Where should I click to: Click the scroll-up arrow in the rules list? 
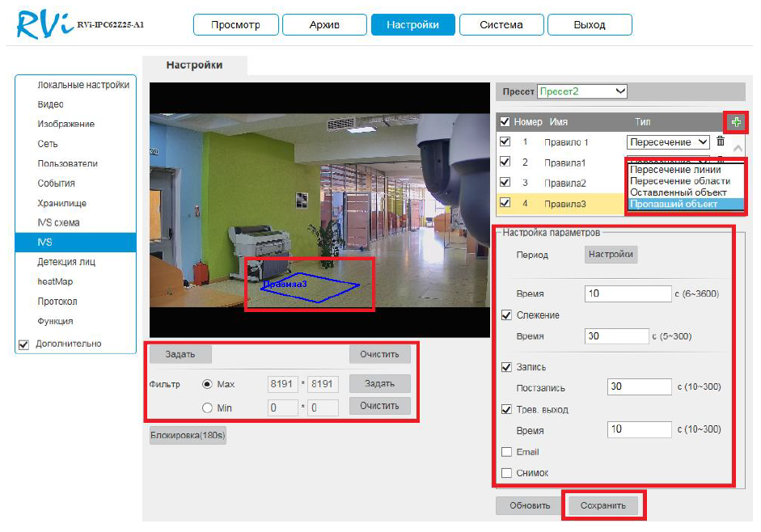738,149
